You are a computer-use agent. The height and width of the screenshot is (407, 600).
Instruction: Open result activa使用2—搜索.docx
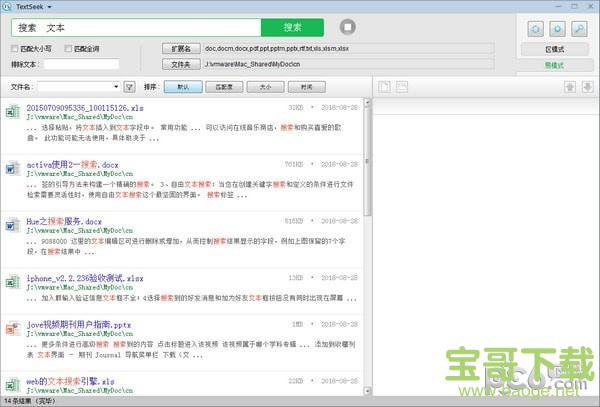coord(72,165)
